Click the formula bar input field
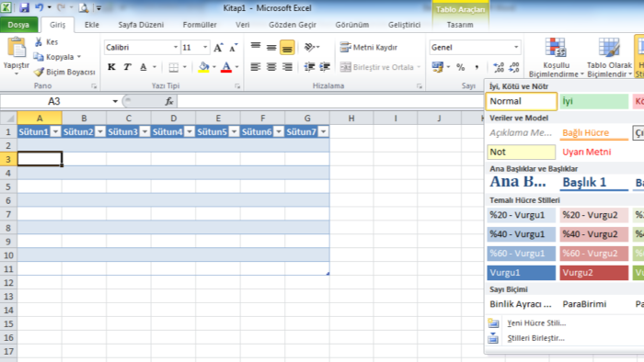644x362 pixels. tap(330, 101)
